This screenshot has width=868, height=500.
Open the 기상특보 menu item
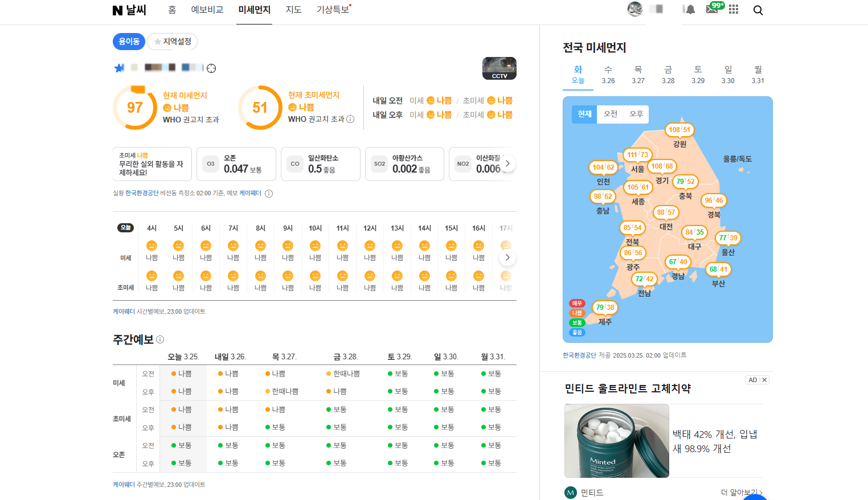point(332,10)
